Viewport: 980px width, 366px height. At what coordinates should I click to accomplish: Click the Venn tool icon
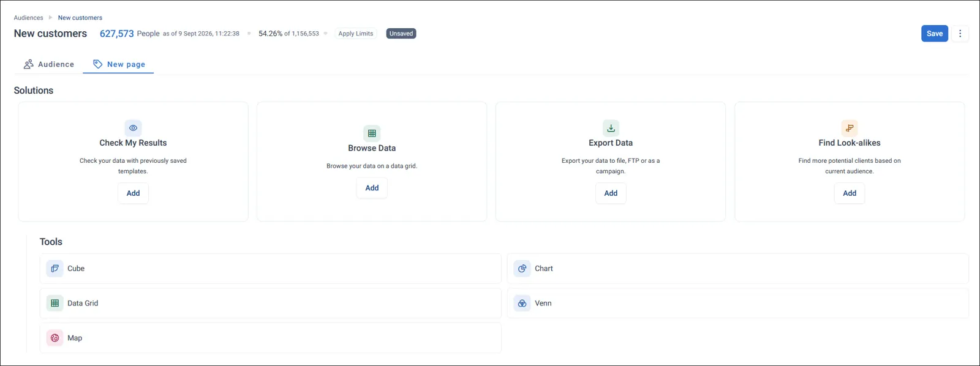(x=522, y=303)
